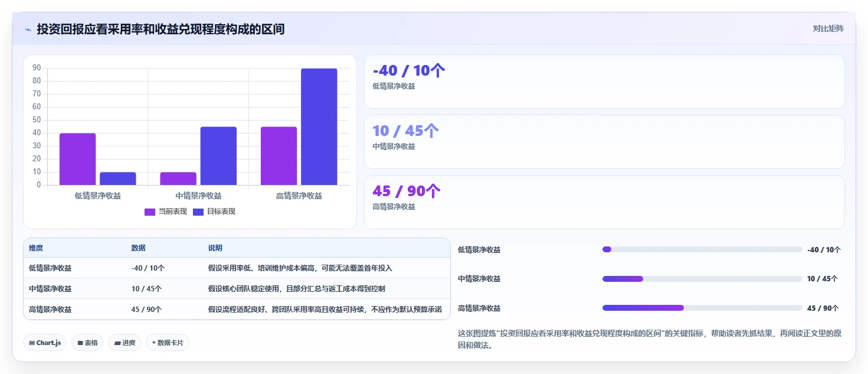Click the 对比矩阵 label in the header
868x374 pixels.
(x=828, y=28)
